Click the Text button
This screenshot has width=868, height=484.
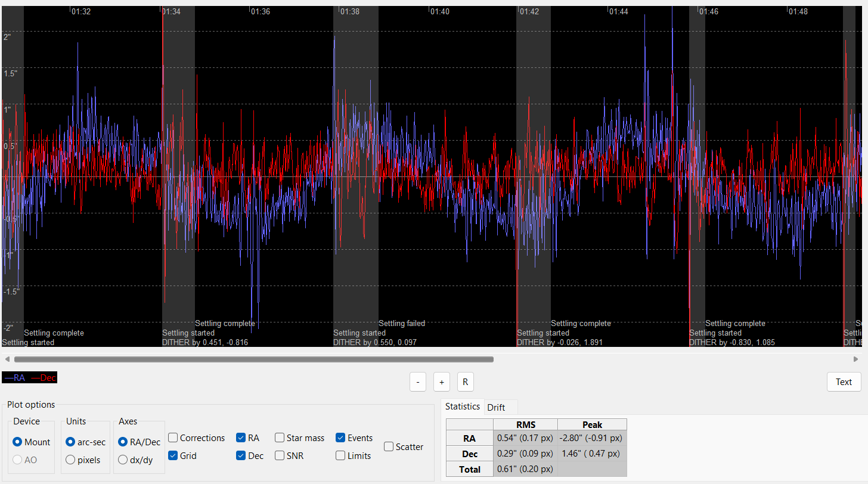844,382
